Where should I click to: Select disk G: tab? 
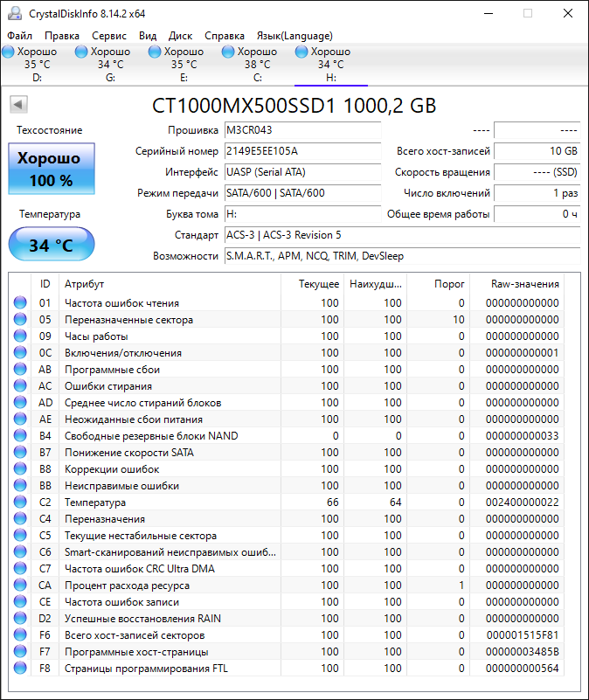point(110,65)
